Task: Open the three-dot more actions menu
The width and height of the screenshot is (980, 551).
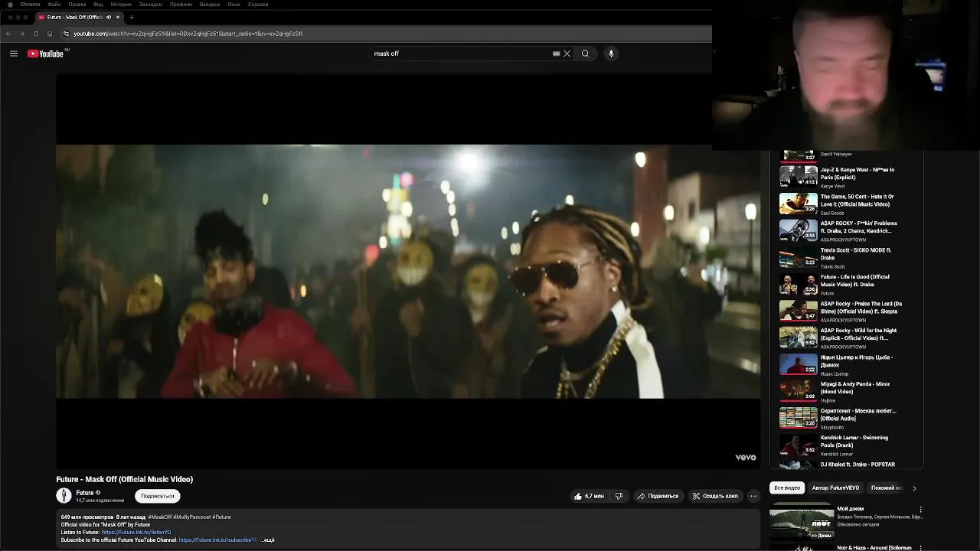Action: click(x=753, y=496)
